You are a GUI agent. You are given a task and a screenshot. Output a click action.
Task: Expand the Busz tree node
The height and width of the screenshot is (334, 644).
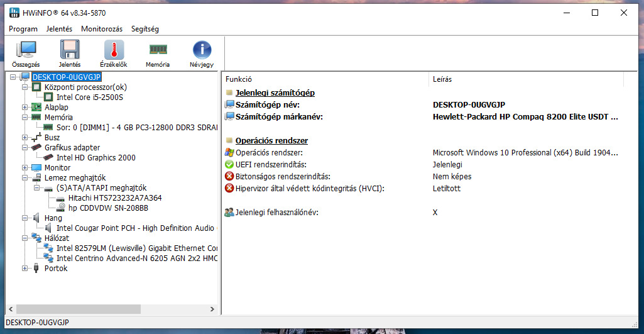(25, 137)
